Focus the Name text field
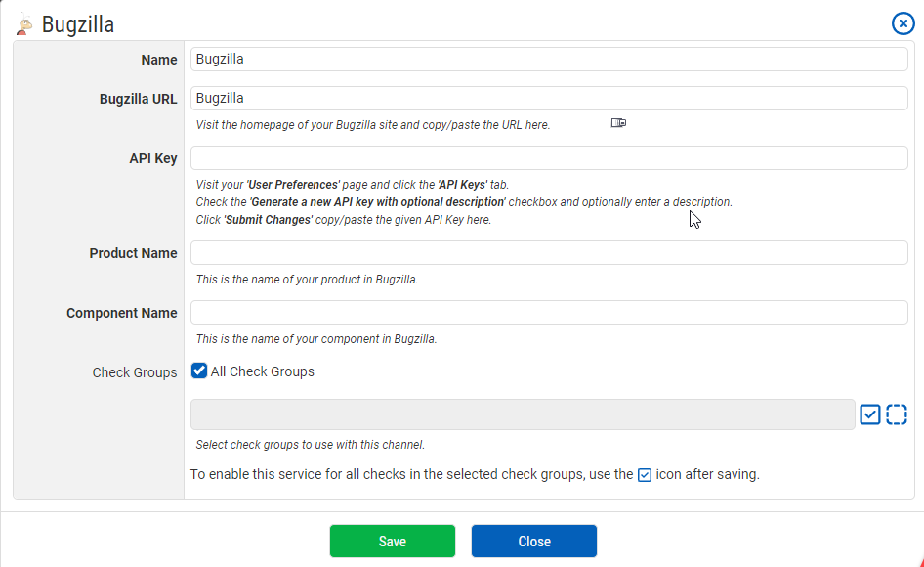The width and height of the screenshot is (924, 567). [549, 60]
